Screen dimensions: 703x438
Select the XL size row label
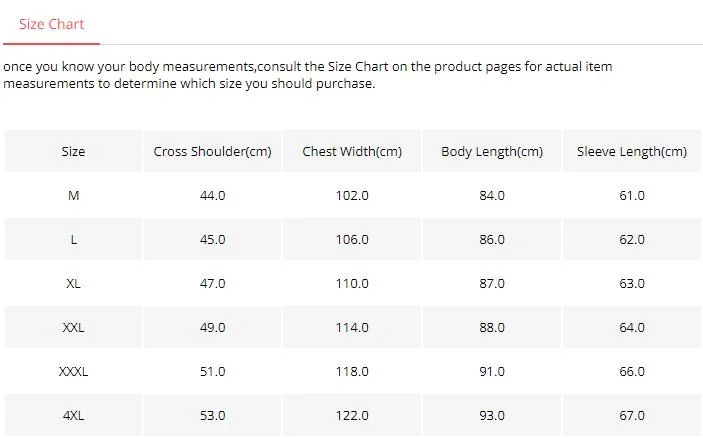(73, 284)
